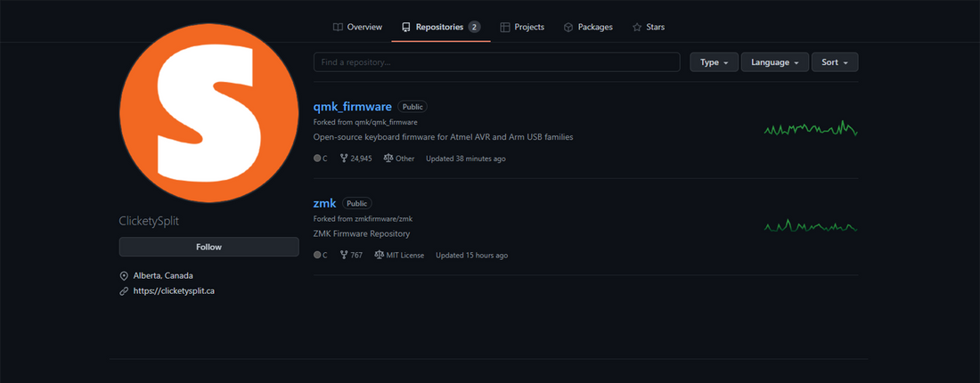Click the fork icon beside 767

pyautogui.click(x=344, y=255)
